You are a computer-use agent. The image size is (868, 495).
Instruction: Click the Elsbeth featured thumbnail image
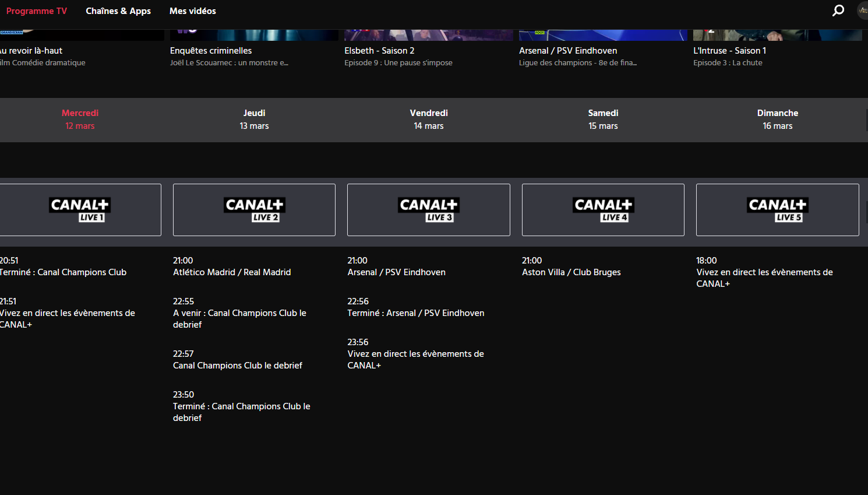pos(429,35)
